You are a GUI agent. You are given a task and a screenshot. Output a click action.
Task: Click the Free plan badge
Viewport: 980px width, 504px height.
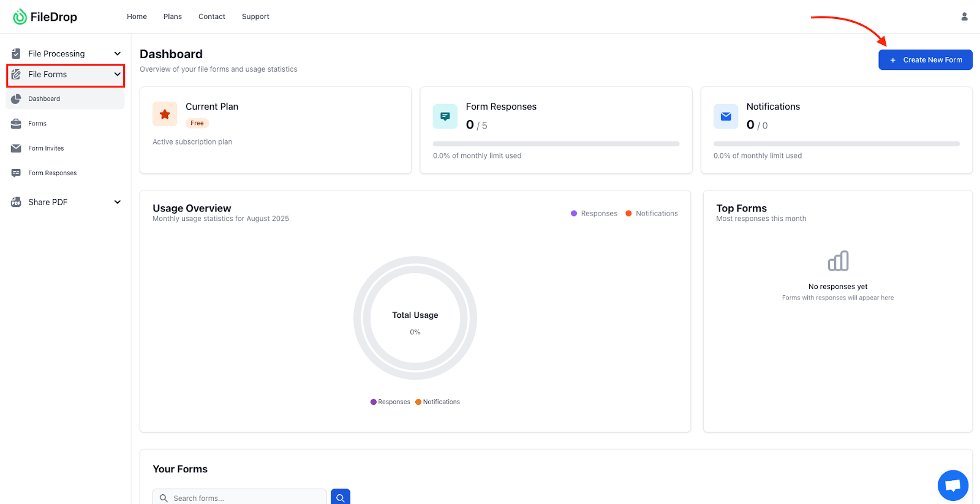[197, 123]
